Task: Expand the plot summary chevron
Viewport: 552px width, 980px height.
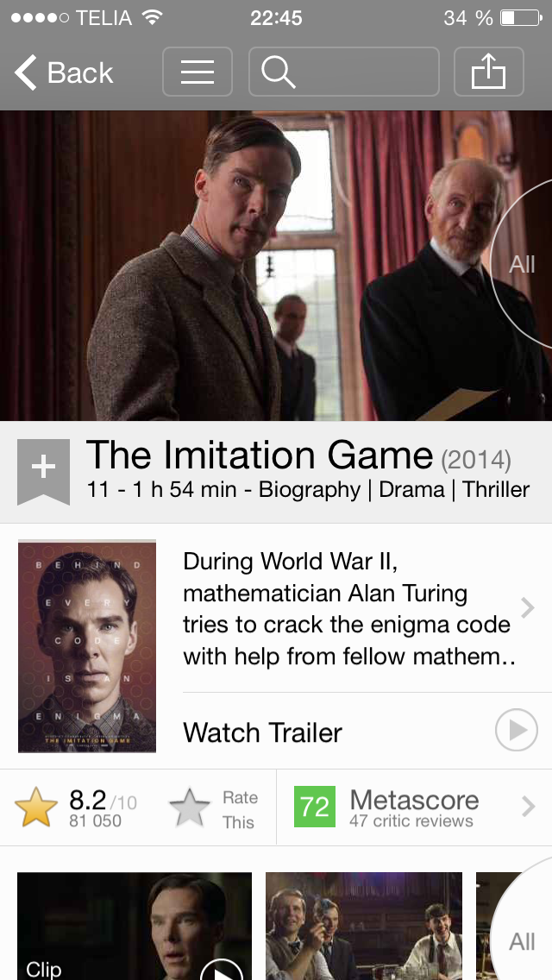Action: tap(528, 606)
